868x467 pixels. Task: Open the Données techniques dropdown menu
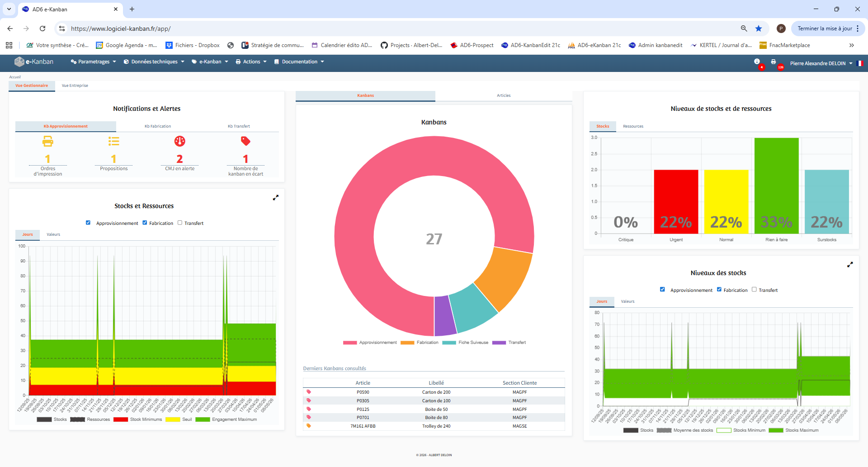154,62
